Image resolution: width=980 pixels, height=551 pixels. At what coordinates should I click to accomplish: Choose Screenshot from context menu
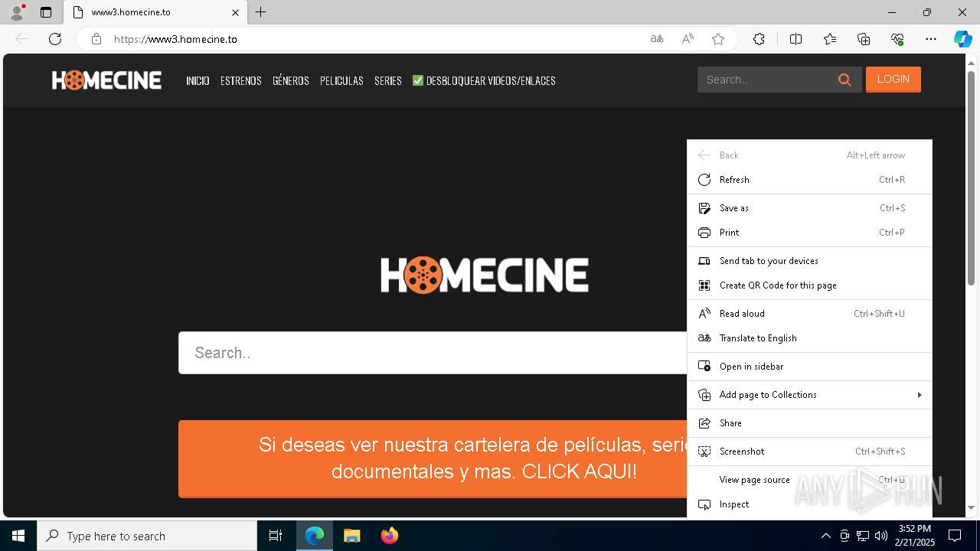coord(809,452)
